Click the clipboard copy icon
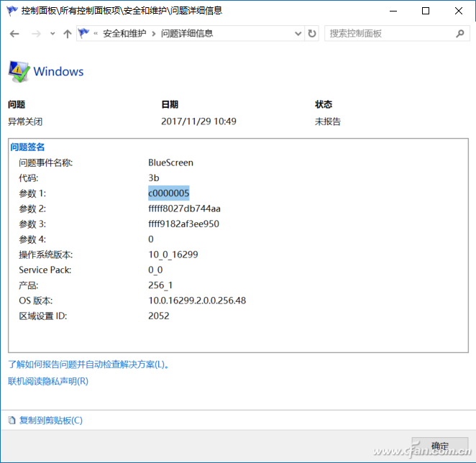The width and height of the screenshot is (476, 463). 12,421
